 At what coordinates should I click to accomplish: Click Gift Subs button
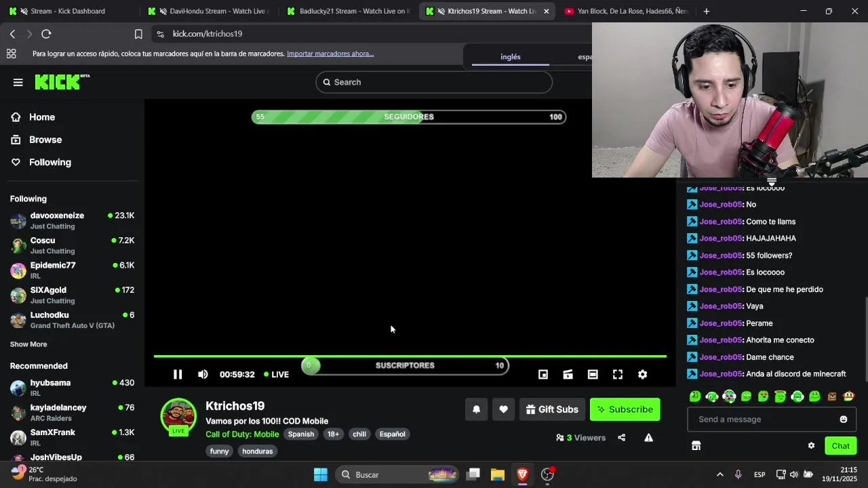pos(552,409)
